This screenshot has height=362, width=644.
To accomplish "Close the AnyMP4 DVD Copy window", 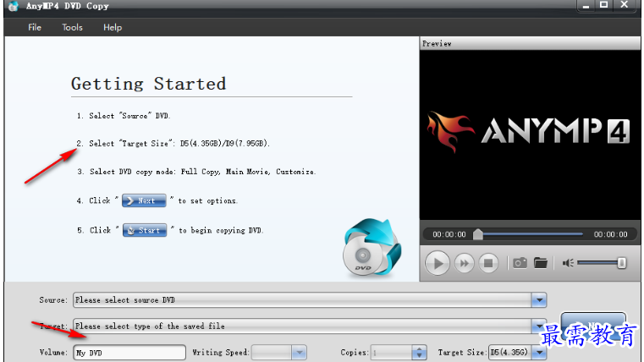I will tap(625, 5).
